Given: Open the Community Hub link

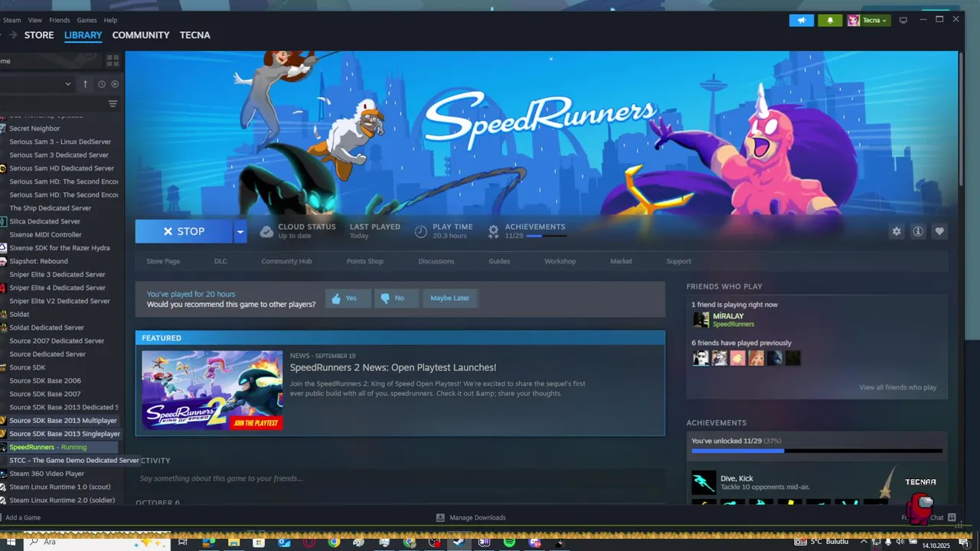Looking at the screenshot, I should point(286,261).
